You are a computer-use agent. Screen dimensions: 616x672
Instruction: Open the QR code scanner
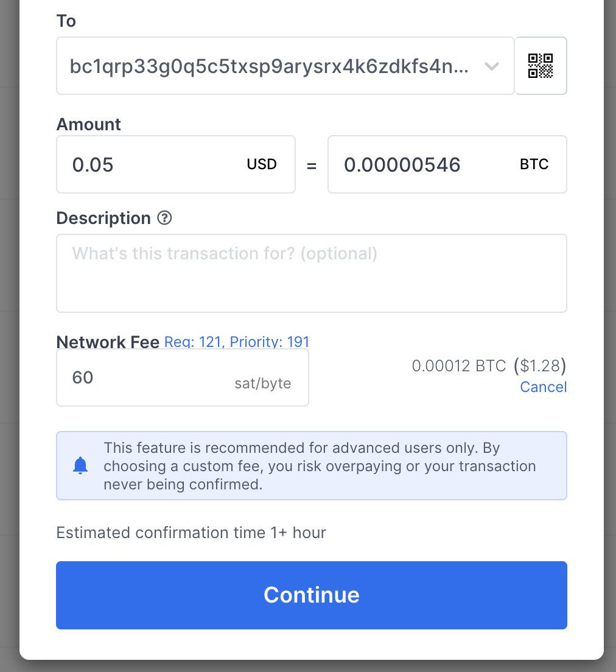[541, 66]
